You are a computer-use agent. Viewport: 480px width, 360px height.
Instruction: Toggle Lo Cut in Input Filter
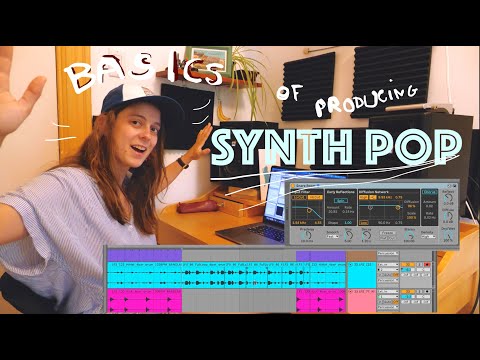click(x=299, y=197)
